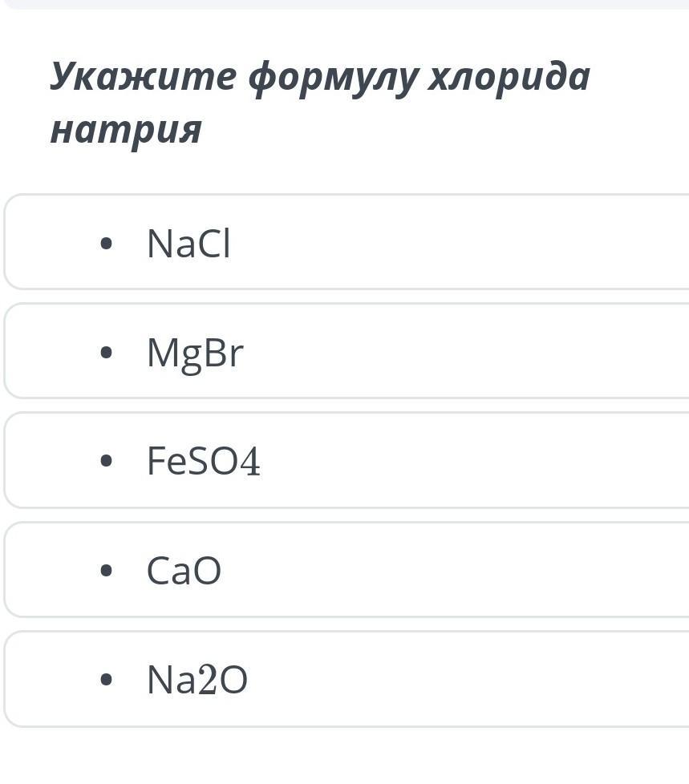Viewport: 689px width, 784px height.
Task: Click the MgBr formula text
Action: 195,354
